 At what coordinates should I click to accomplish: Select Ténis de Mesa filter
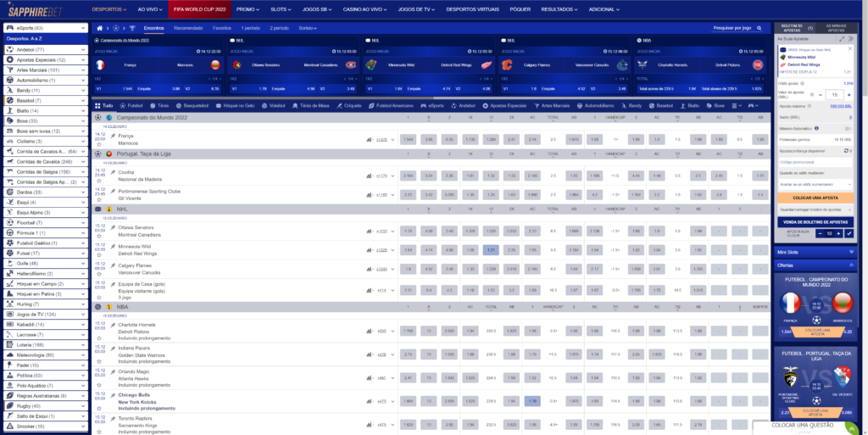[310, 105]
